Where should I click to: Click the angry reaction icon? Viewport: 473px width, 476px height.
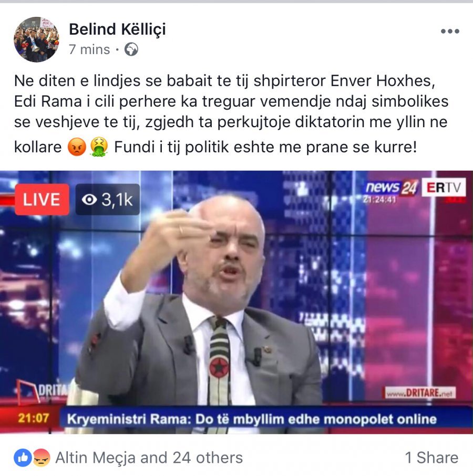coord(42,458)
